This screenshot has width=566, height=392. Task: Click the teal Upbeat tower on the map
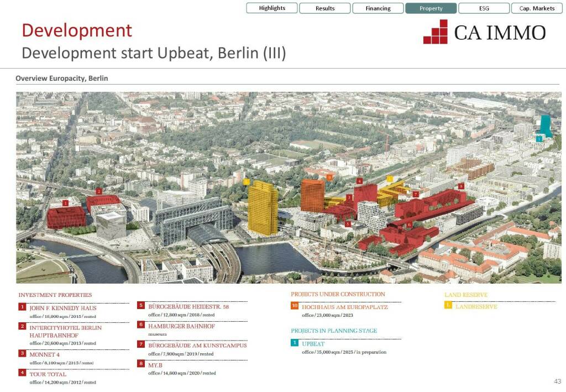(x=545, y=126)
